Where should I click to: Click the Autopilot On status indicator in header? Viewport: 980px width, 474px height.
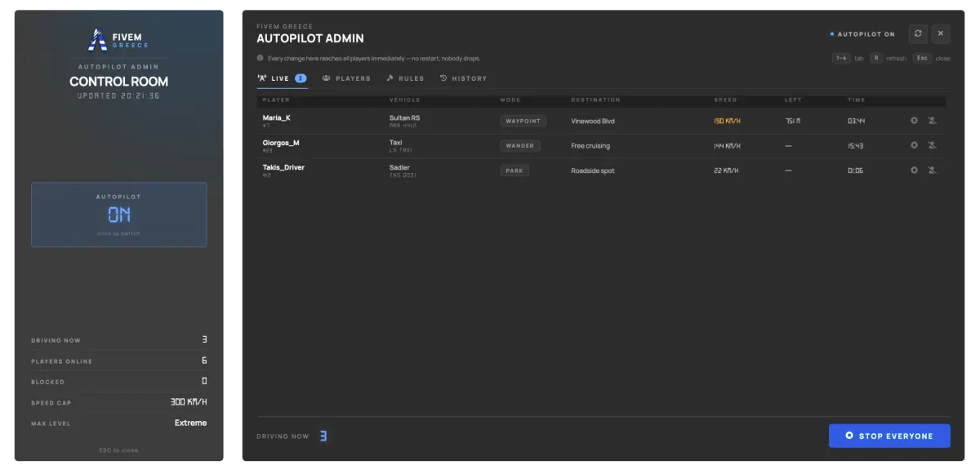862,34
